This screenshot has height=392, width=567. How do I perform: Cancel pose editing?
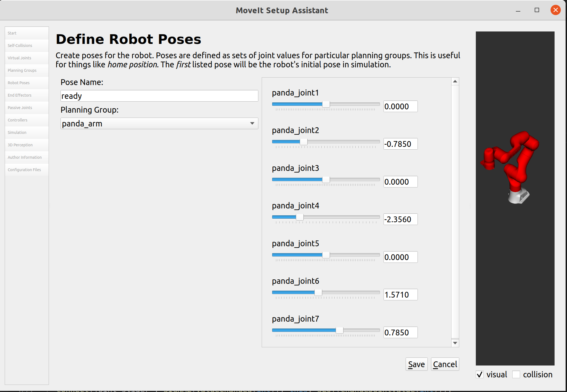pos(445,364)
